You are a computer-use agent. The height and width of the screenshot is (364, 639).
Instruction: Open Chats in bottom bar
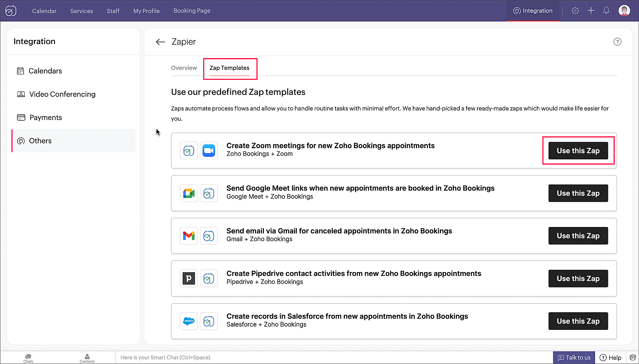click(x=28, y=358)
